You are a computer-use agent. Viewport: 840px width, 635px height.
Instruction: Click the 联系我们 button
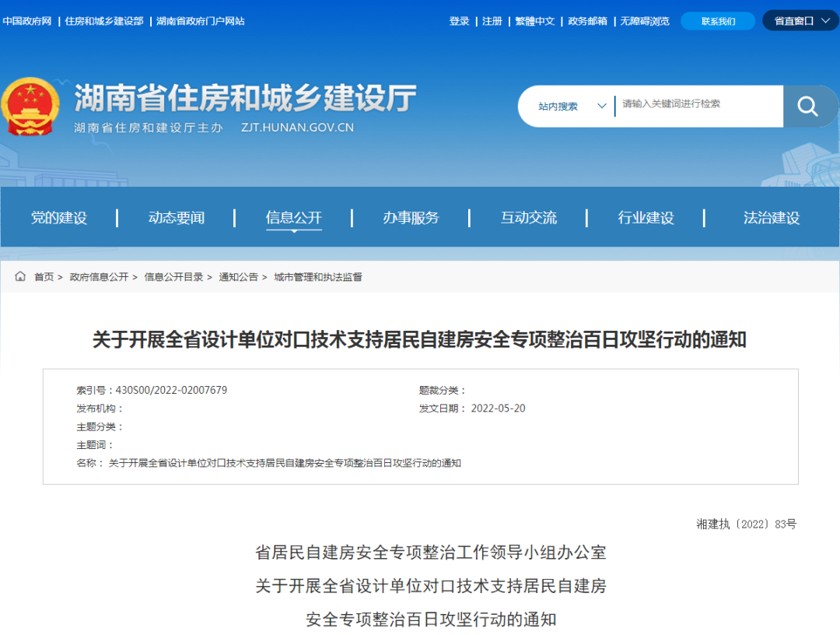click(x=717, y=20)
